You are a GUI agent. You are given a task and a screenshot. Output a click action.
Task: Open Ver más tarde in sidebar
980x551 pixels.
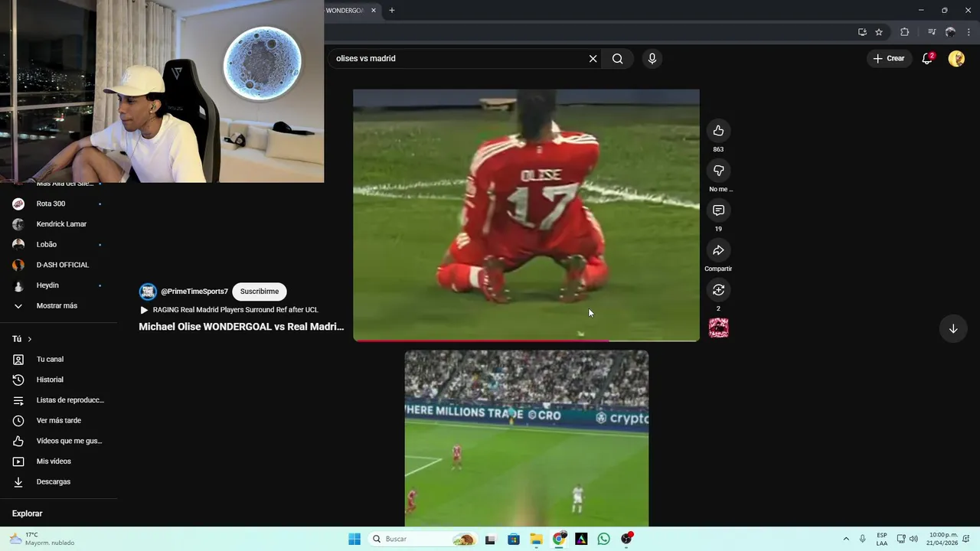pos(57,421)
